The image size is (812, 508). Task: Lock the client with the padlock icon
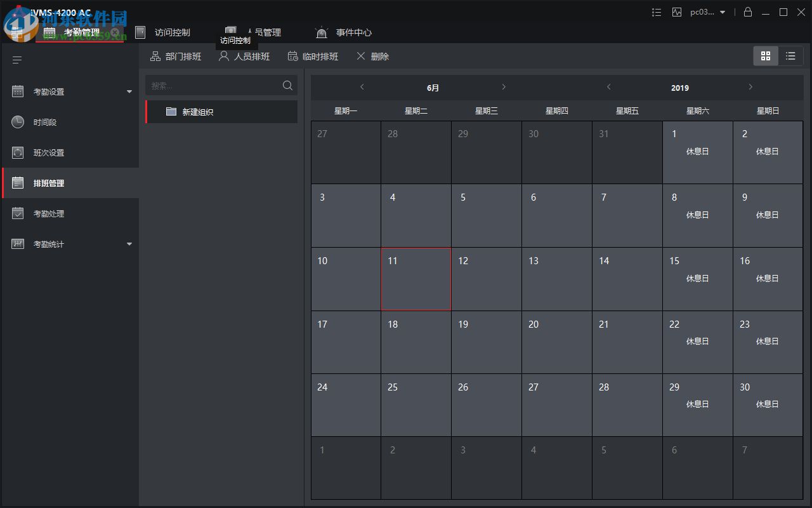click(748, 12)
